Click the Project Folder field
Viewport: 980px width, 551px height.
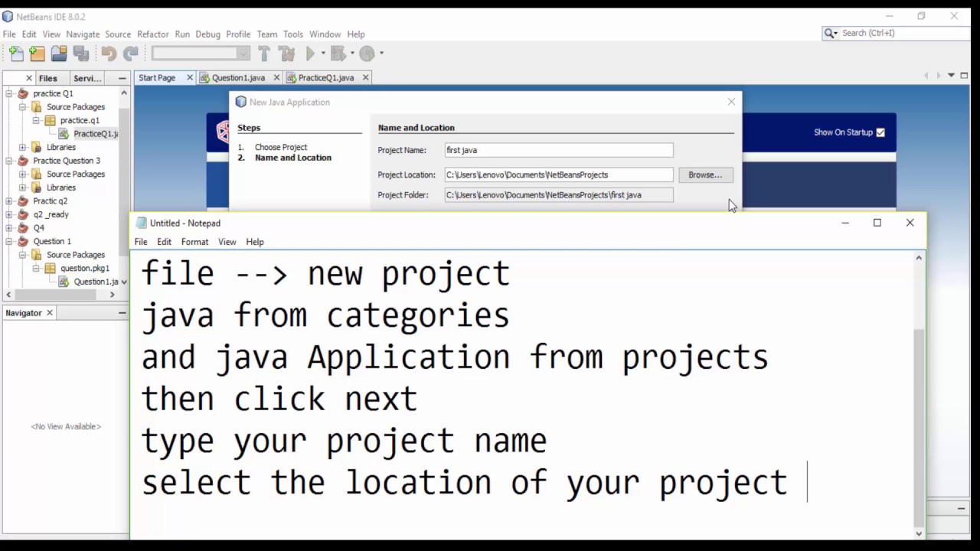[559, 195]
